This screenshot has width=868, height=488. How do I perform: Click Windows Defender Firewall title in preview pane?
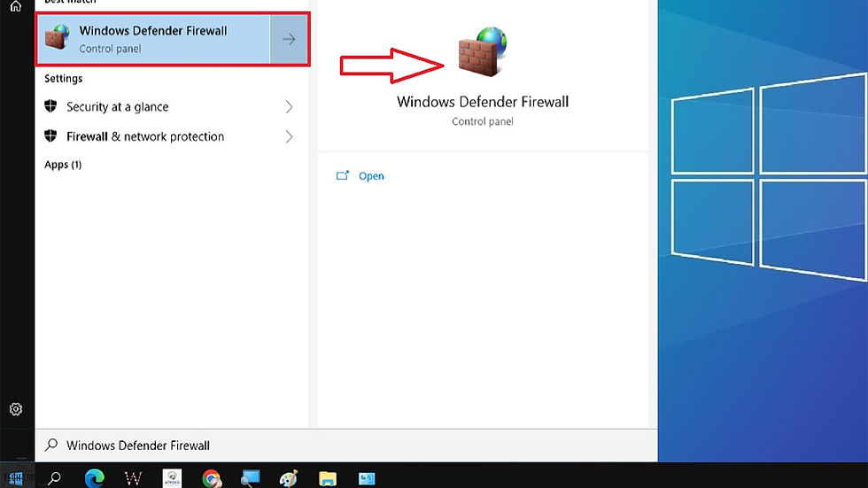click(483, 102)
